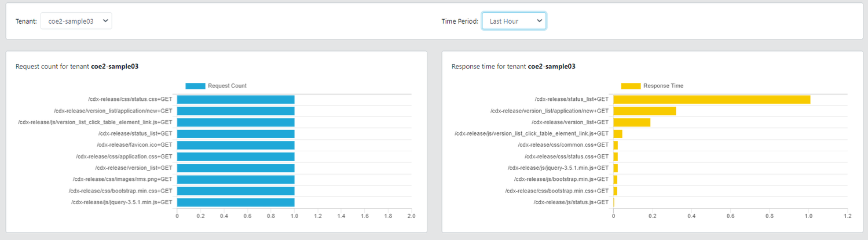Image resolution: width=868 pixels, height=240 pixels.
Task: Click the blue bar for /cdx-release/css/status.css+GET
Action: tap(236, 100)
